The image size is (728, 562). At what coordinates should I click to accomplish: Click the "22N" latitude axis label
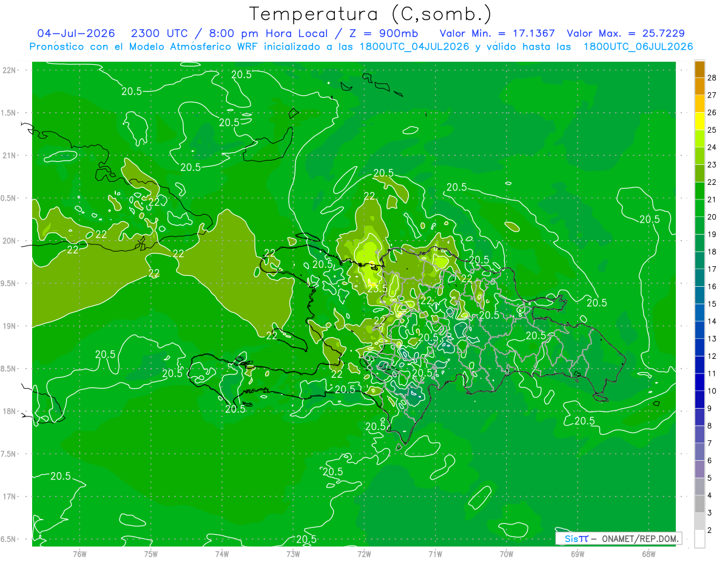click(x=9, y=70)
